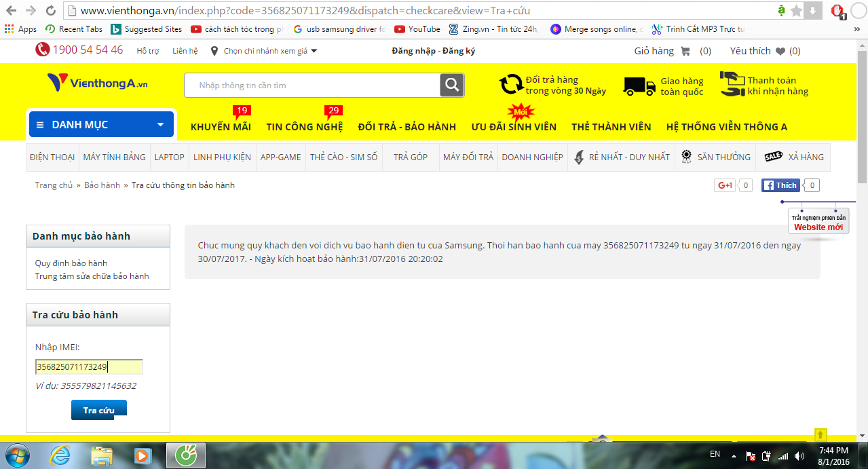Click the browser forward arrow
868x469 pixels.
[x=31, y=10]
